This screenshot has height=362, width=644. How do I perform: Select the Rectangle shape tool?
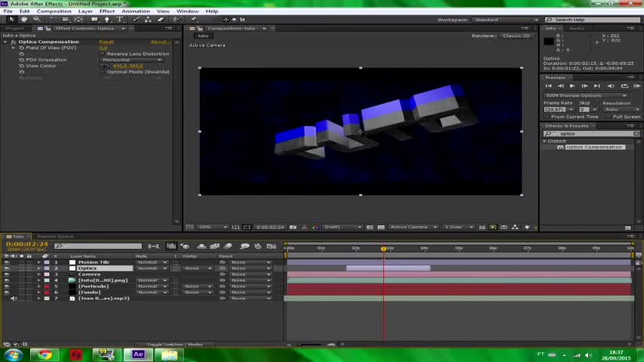pos(94,20)
